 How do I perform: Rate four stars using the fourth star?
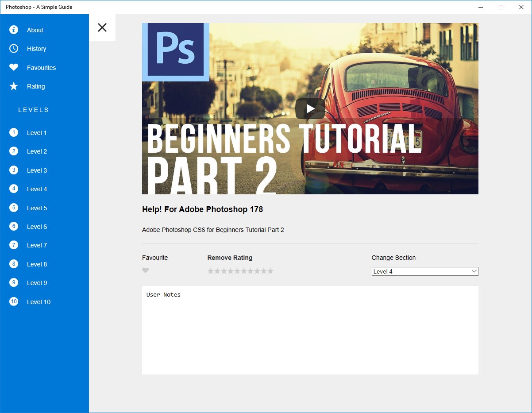tap(231, 271)
